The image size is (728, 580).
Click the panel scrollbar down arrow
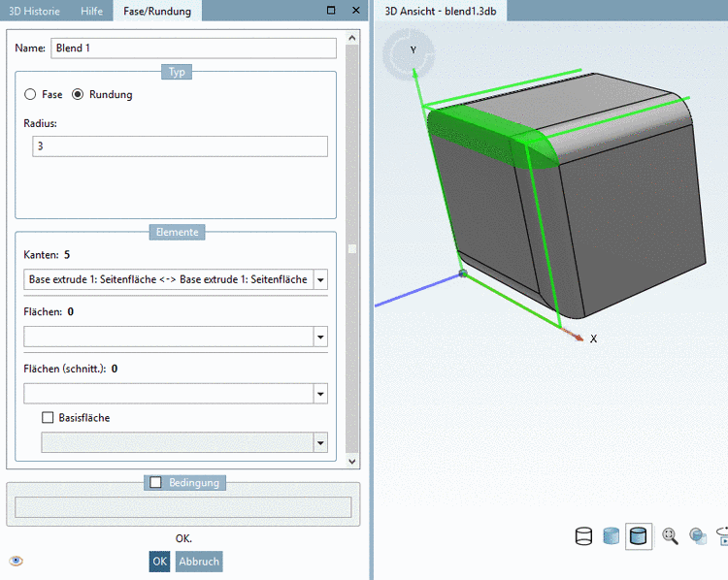tap(352, 462)
